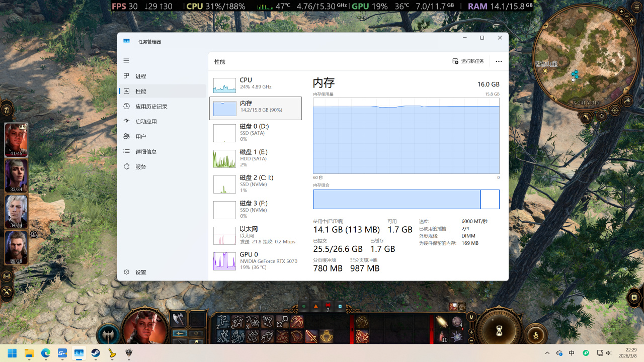The image size is (644, 362).
Task: Click the 内存组合 composition bar
Action: [x=406, y=199]
